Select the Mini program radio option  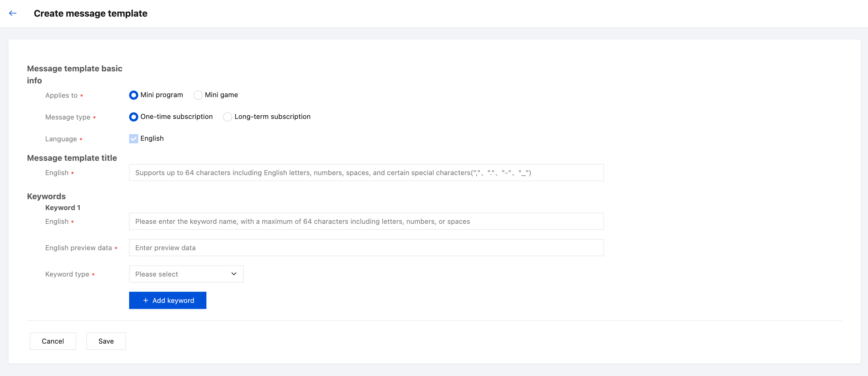tap(134, 95)
